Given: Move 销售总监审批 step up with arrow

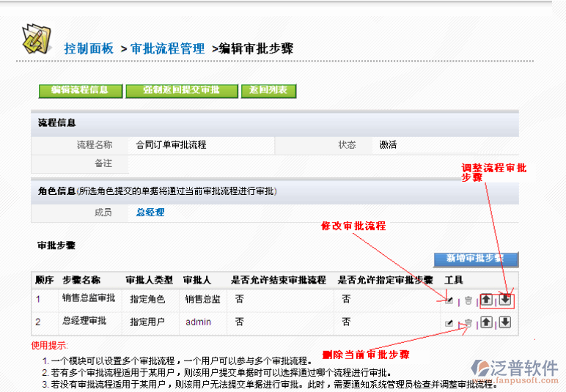Looking at the screenshot, I should click(487, 300).
